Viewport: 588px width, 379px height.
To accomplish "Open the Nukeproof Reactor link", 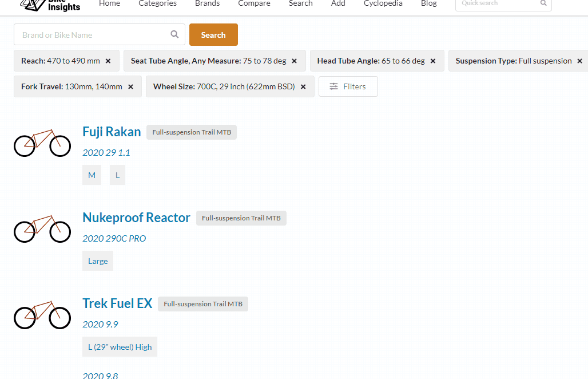I will pyautogui.click(x=137, y=218).
